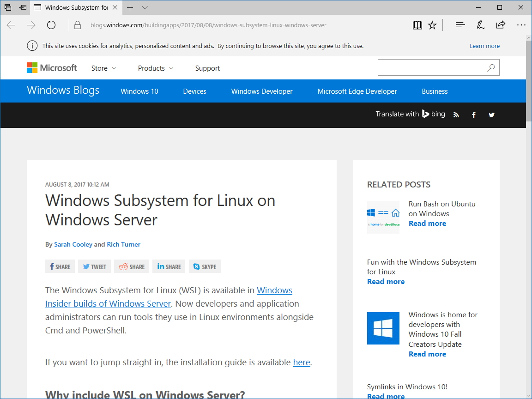The height and width of the screenshot is (399, 532).
Task: Add this page to favorites
Action: tap(432, 25)
